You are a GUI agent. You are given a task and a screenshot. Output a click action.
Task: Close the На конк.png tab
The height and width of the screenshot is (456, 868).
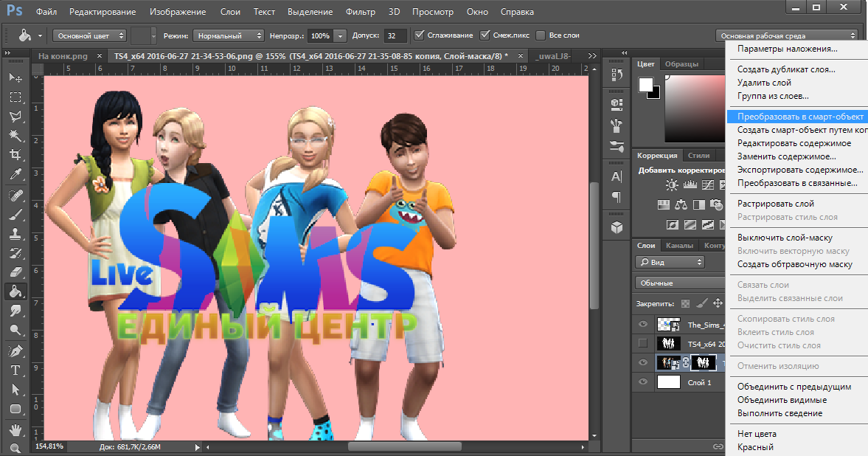point(99,56)
